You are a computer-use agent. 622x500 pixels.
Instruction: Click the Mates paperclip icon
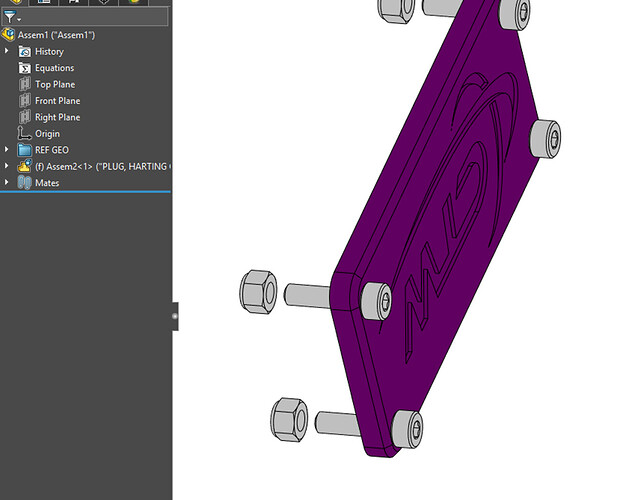pos(25,183)
